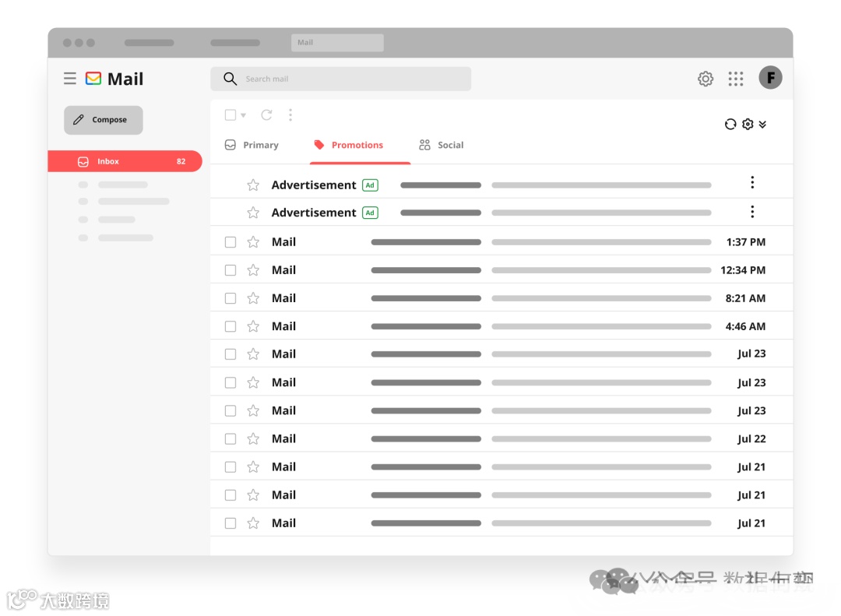Open the mail from 1:37 PM
This screenshot has width=841, height=616.
(x=501, y=242)
